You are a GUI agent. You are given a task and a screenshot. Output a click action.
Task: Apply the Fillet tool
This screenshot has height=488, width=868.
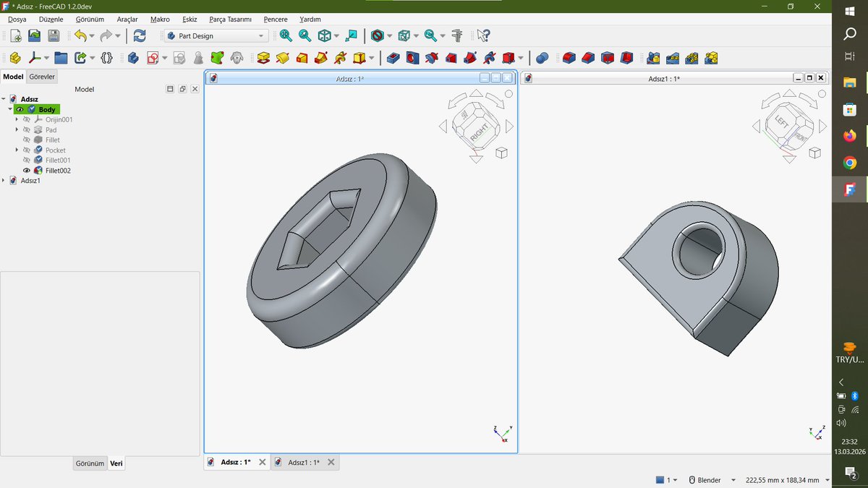click(x=569, y=58)
